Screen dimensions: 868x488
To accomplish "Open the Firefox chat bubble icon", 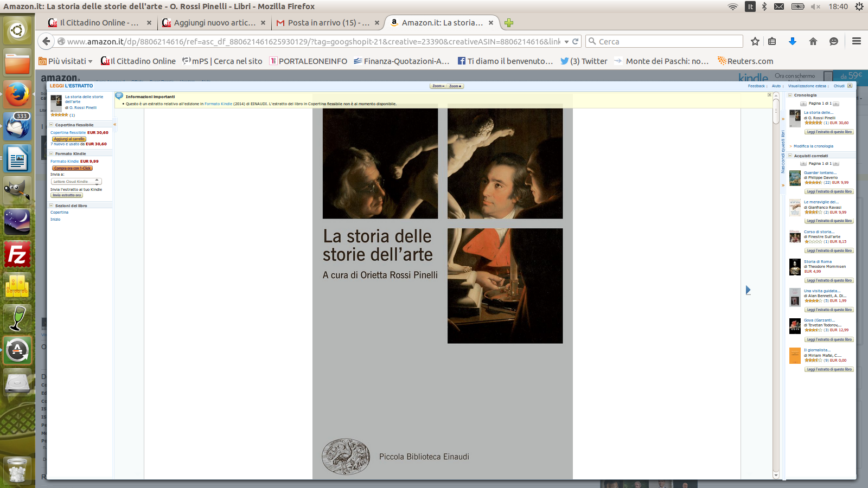I will (x=834, y=41).
